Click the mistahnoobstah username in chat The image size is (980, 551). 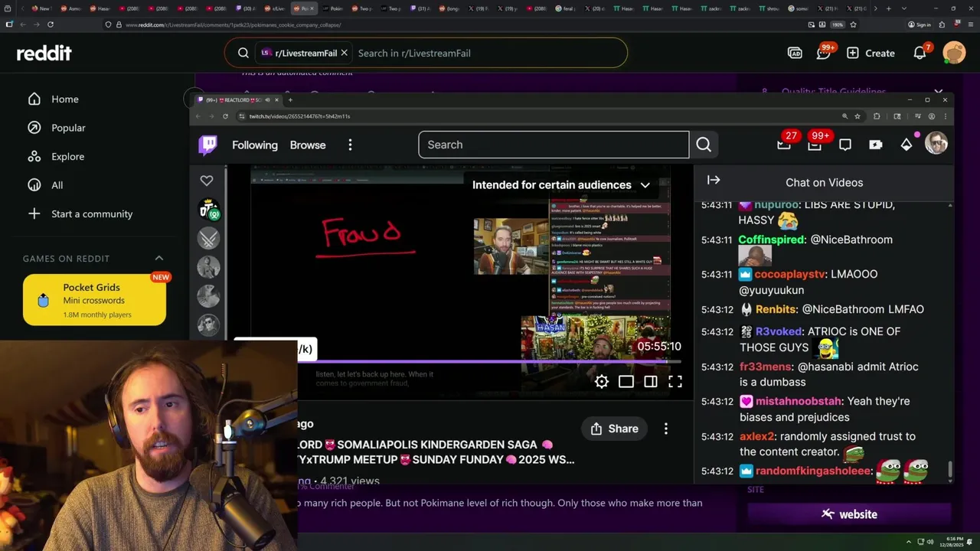tap(799, 401)
